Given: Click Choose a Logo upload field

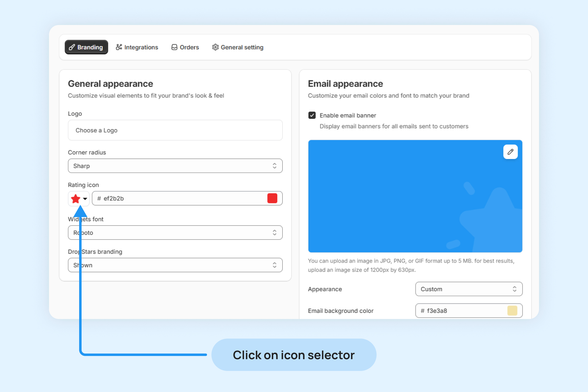Looking at the screenshot, I should pos(175,130).
